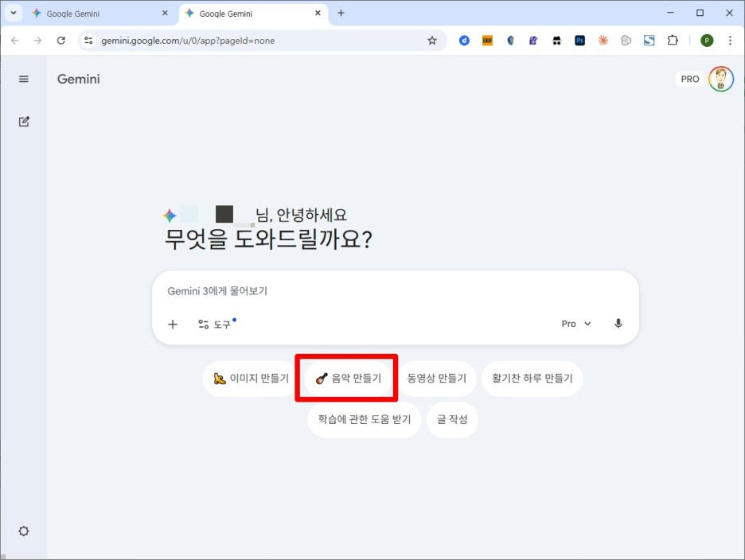Open the purple pencil note extension

click(x=533, y=41)
